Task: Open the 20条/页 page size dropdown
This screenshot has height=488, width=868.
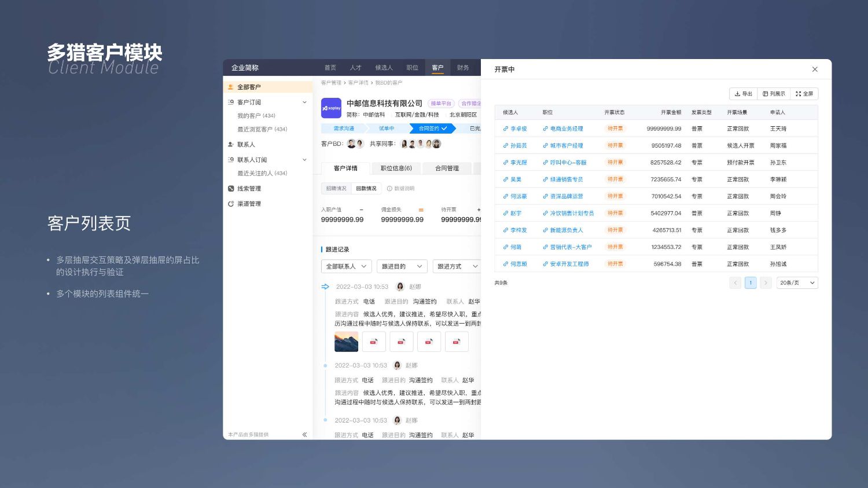Action: click(x=797, y=283)
